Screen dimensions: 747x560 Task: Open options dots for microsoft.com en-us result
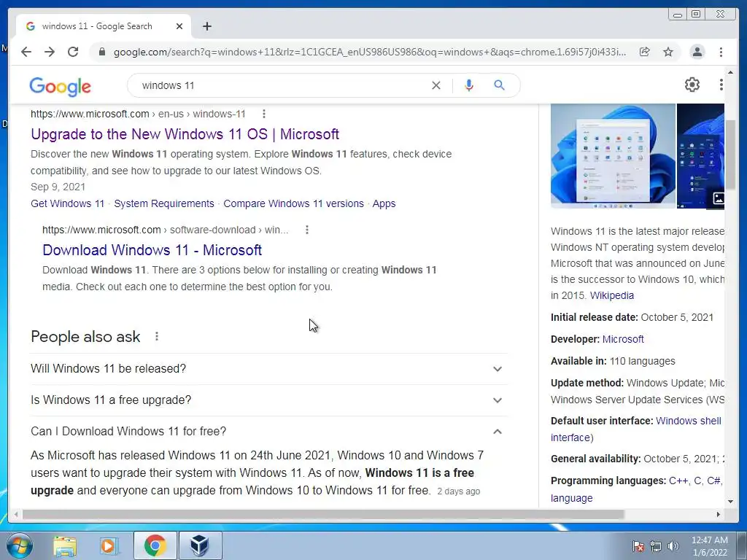(x=264, y=114)
